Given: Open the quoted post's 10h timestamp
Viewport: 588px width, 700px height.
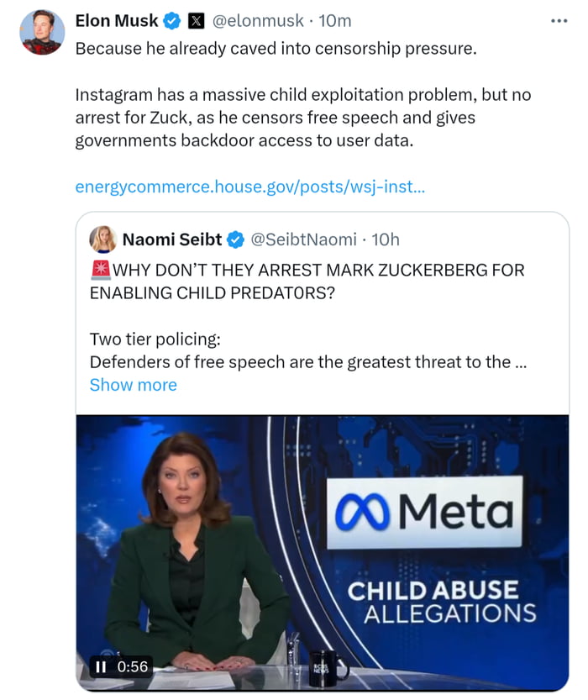Looking at the screenshot, I should click(x=386, y=239).
